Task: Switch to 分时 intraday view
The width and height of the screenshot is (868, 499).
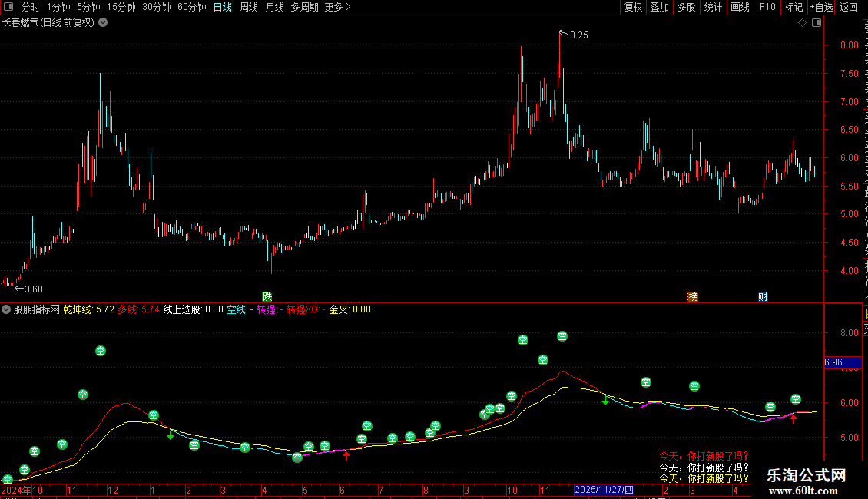Action: pyautogui.click(x=31, y=7)
